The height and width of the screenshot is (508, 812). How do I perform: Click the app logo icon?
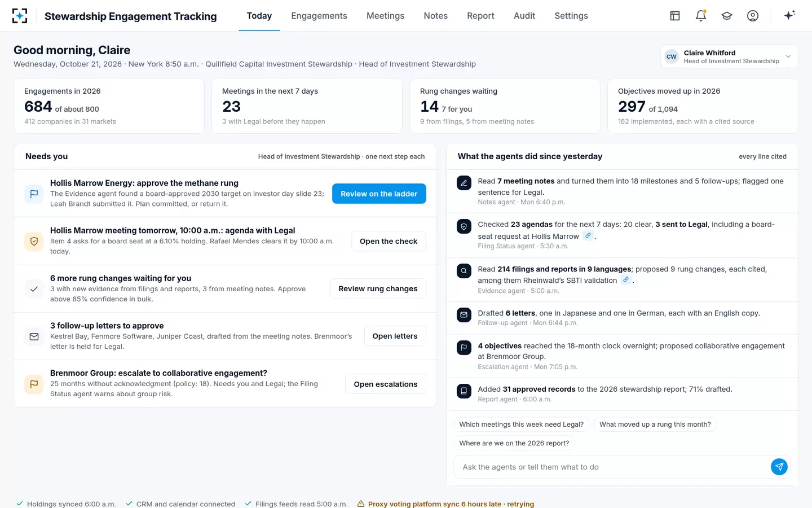click(x=20, y=16)
